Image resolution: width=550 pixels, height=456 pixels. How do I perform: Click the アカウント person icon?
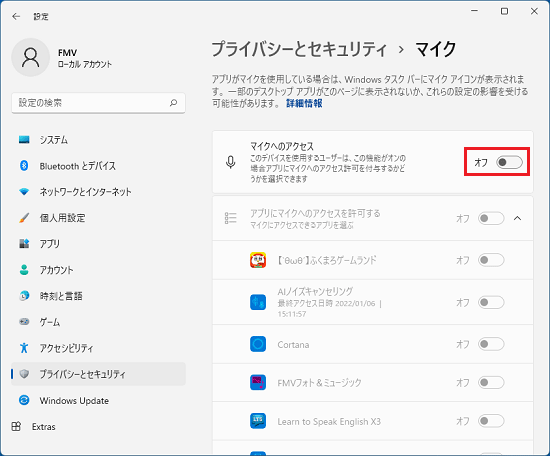click(24, 269)
